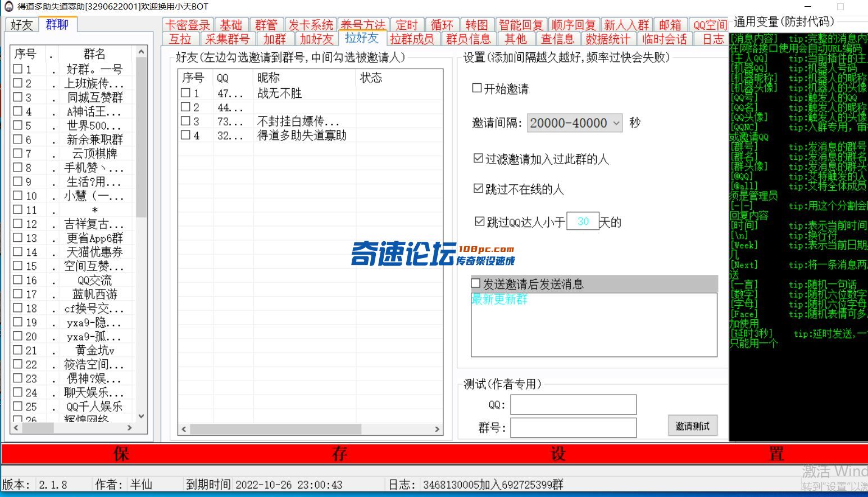Screen dimensions: 868x497
Task: Click the 邀请测试 button
Action: [692, 426]
